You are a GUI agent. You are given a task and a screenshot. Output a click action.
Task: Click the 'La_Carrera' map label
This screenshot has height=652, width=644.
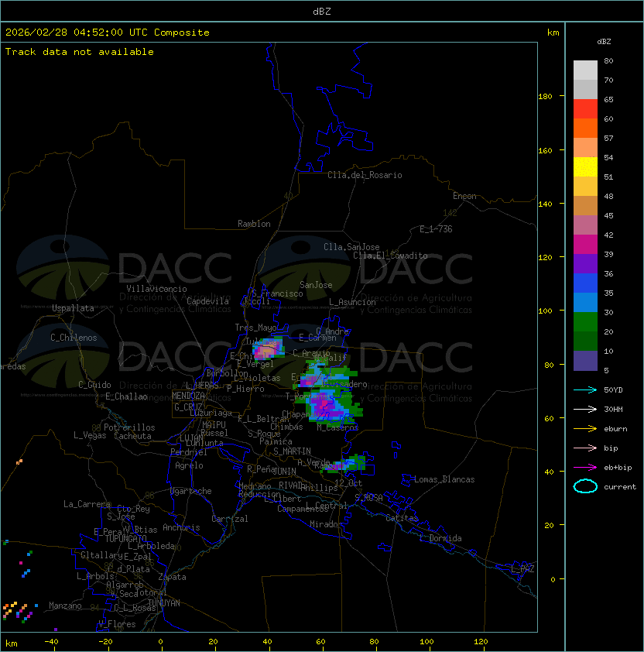[x=87, y=504]
